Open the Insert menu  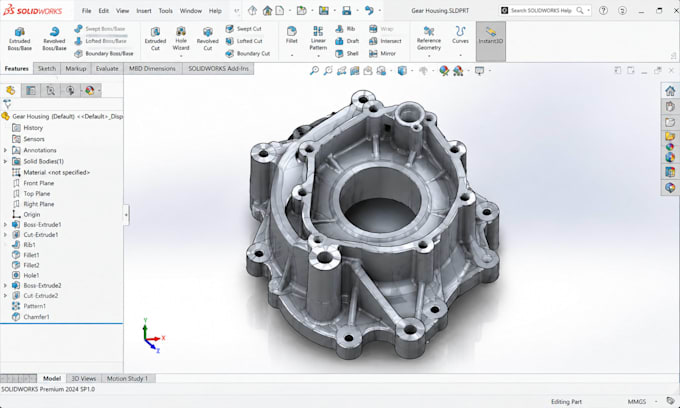(144, 11)
